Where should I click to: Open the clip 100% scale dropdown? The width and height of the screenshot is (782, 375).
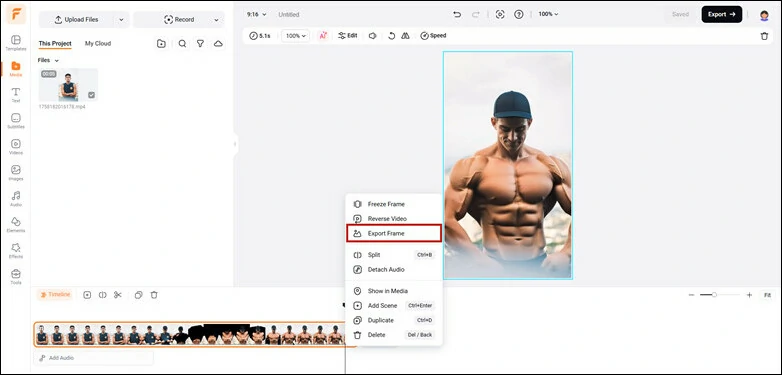pyautogui.click(x=296, y=36)
